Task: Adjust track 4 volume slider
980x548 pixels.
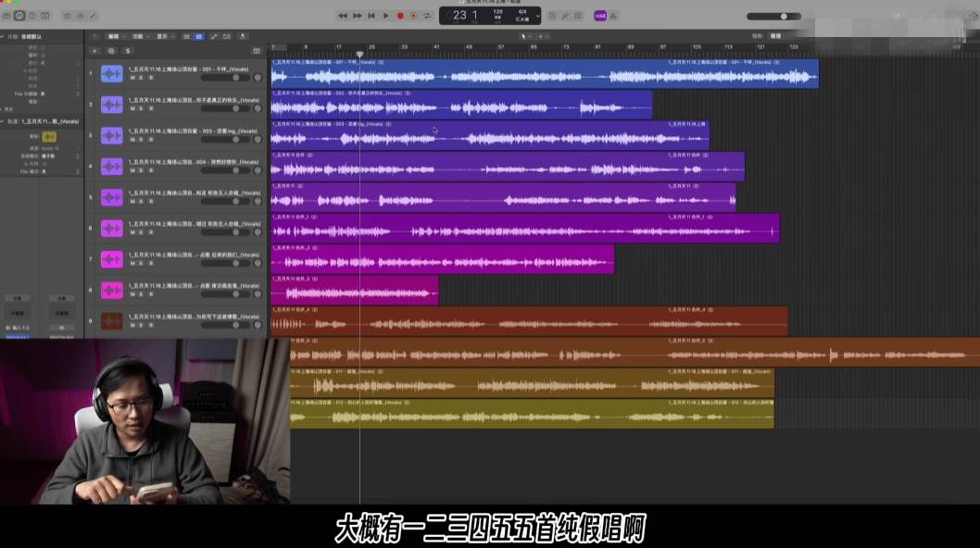Action: click(224, 170)
